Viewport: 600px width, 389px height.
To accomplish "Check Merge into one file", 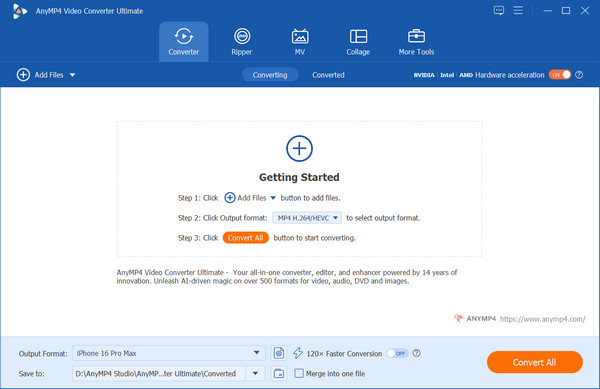I will pos(299,373).
